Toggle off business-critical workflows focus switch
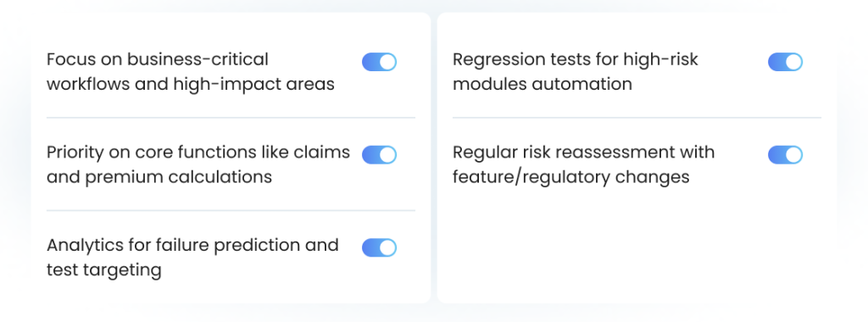 point(379,62)
